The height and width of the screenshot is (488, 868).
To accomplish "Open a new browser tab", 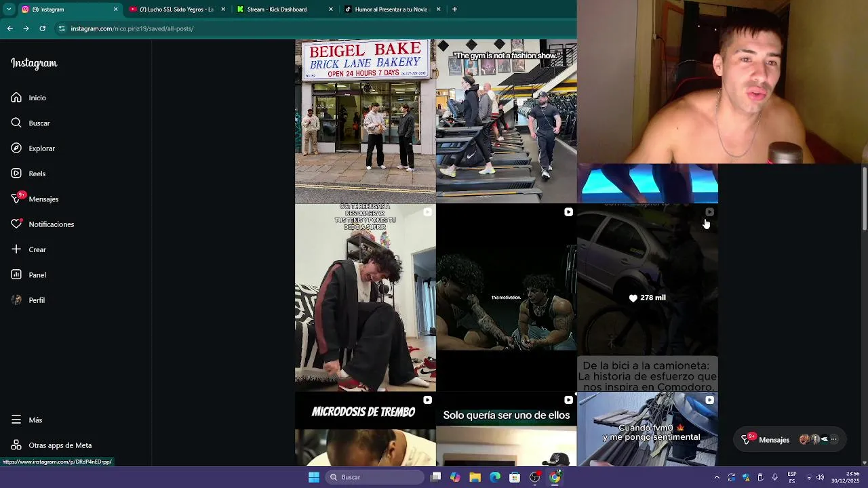I will click(454, 9).
